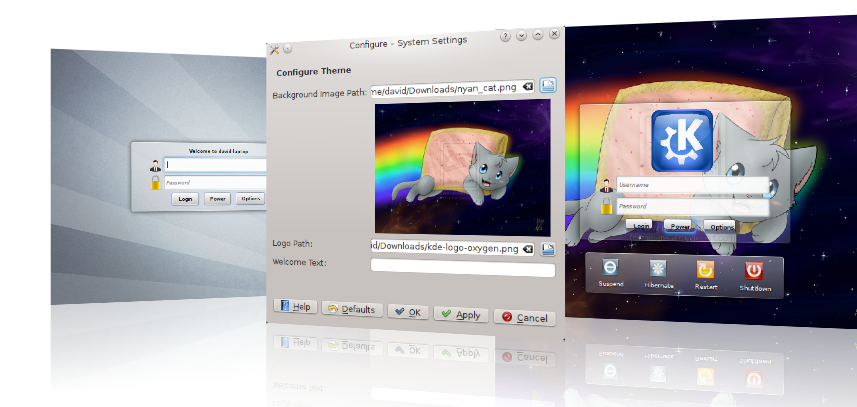Restore settings with Defaults button
This screenshot has width=857, height=407.
click(x=351, y=309)
